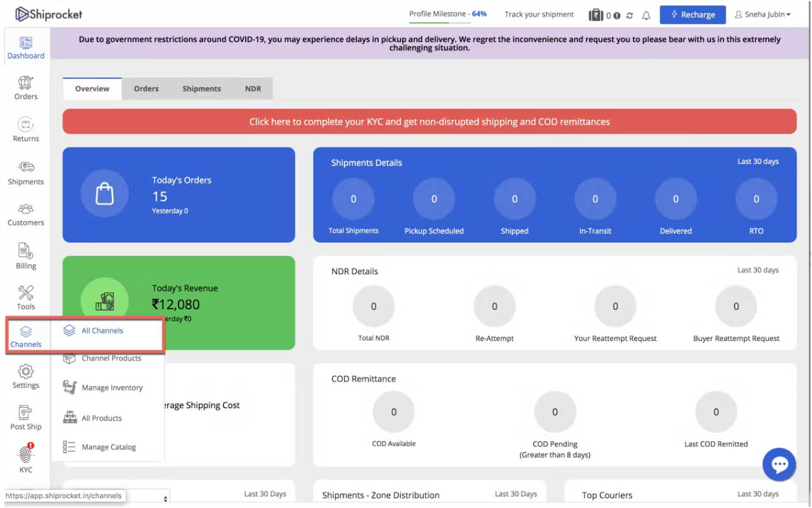The image size is (812, 508).
Task: Click the NDR Details heading
Action: (355, 271)
